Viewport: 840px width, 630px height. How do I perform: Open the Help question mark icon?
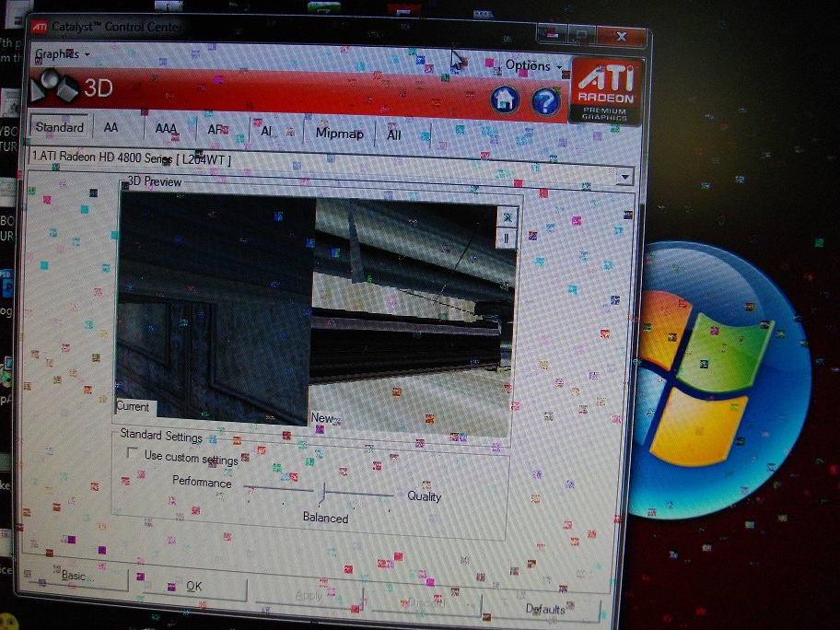tap(546, 101)
